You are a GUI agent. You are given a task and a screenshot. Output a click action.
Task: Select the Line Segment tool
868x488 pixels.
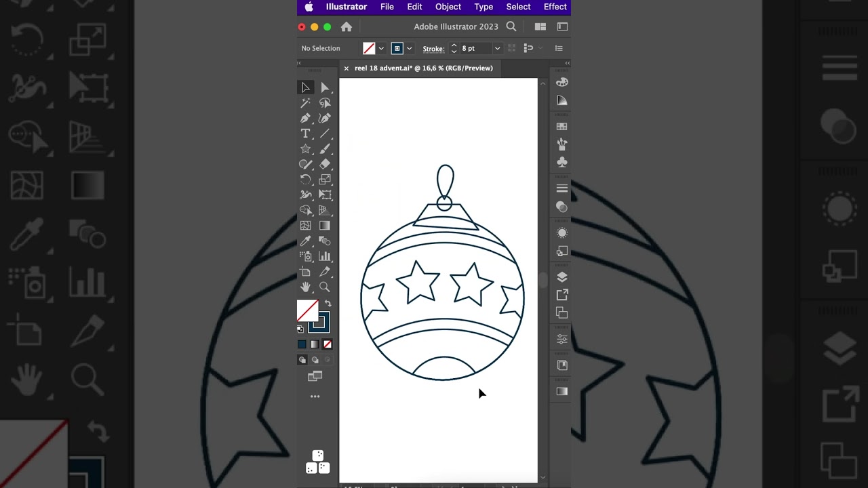point(325,134)
